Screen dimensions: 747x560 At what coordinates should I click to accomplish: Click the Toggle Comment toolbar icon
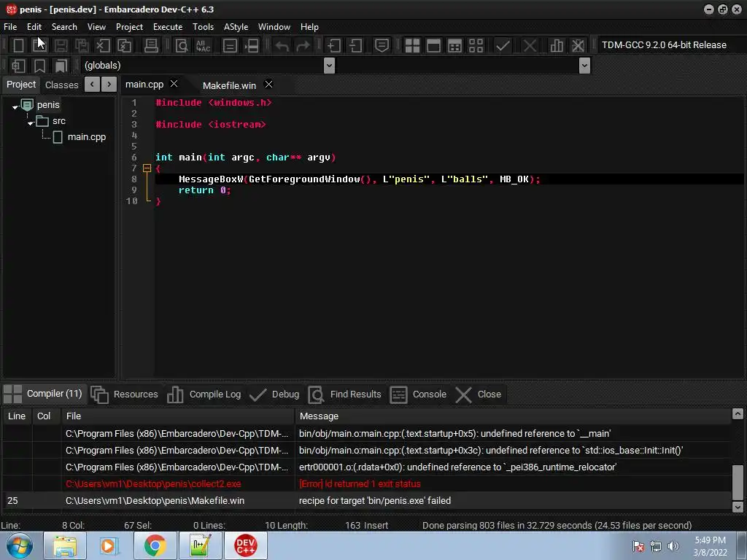point(382,46)
